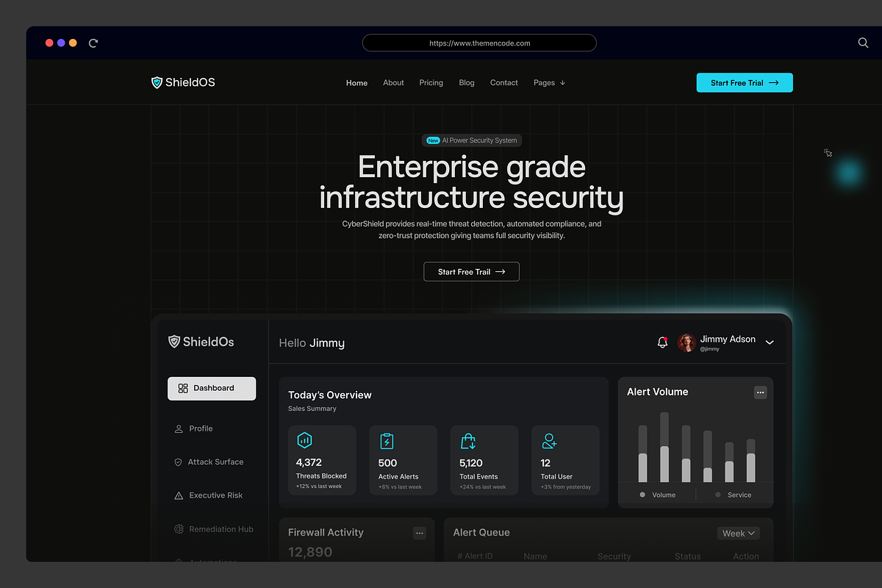The width and height of the screenshot is (882, 588).
Task: Click the Active Alerts clipboard icon
Action: [387, 441]
